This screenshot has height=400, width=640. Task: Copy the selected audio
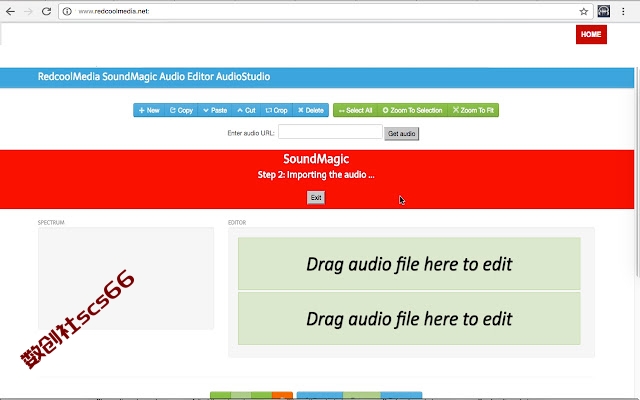(181, 110)
